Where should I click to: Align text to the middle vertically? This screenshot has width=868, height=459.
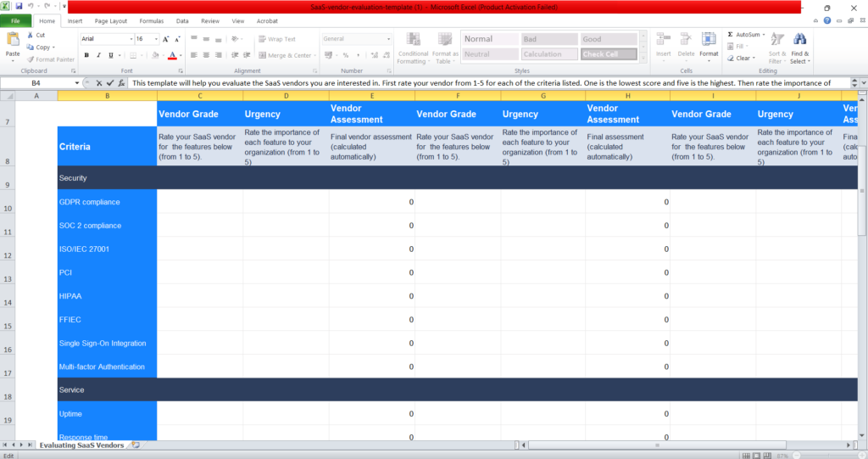pos(206,39)
